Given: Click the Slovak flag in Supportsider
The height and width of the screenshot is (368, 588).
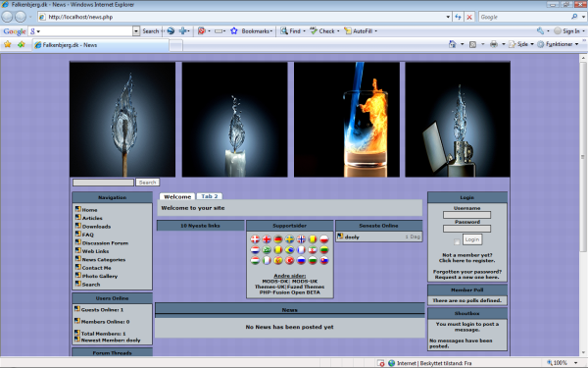Looking at the screenshot, I should (324, 260).
